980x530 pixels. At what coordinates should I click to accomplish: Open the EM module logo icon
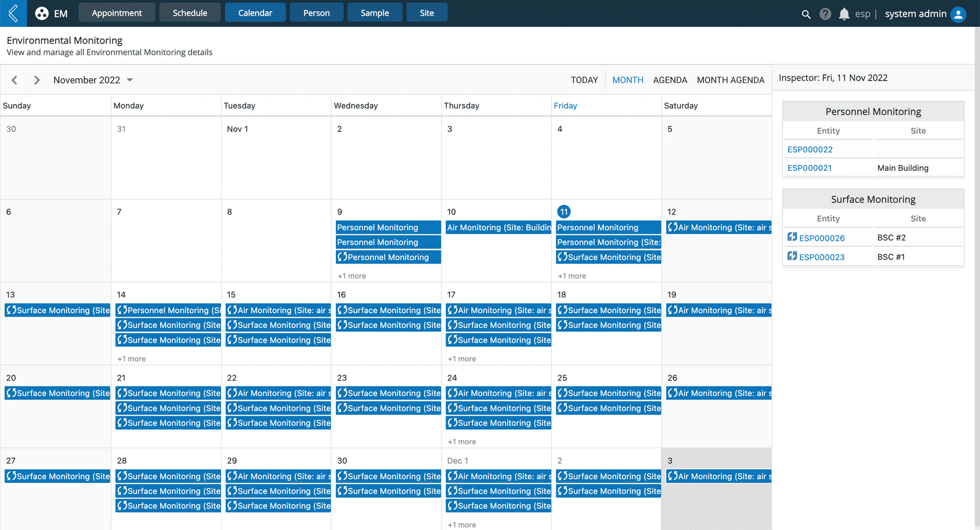click(x=41, y=13)
